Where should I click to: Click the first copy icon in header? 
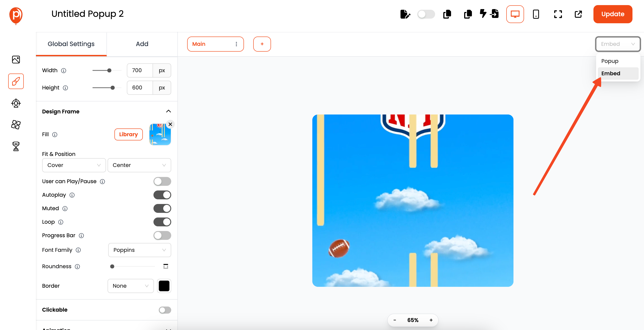(x=447, y=14)
